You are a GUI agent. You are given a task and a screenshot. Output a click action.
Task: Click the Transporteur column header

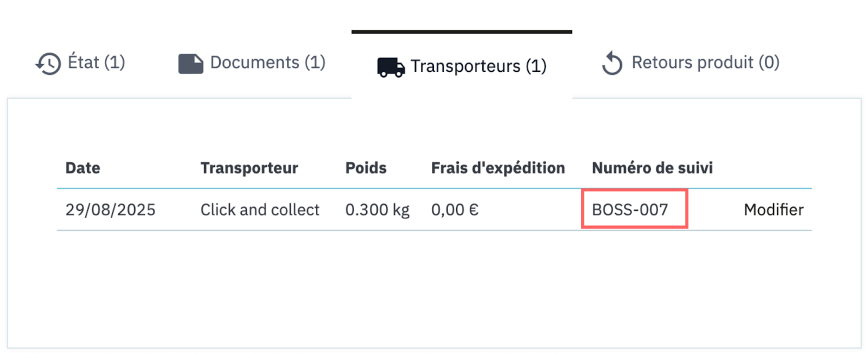tap(249, 168)
